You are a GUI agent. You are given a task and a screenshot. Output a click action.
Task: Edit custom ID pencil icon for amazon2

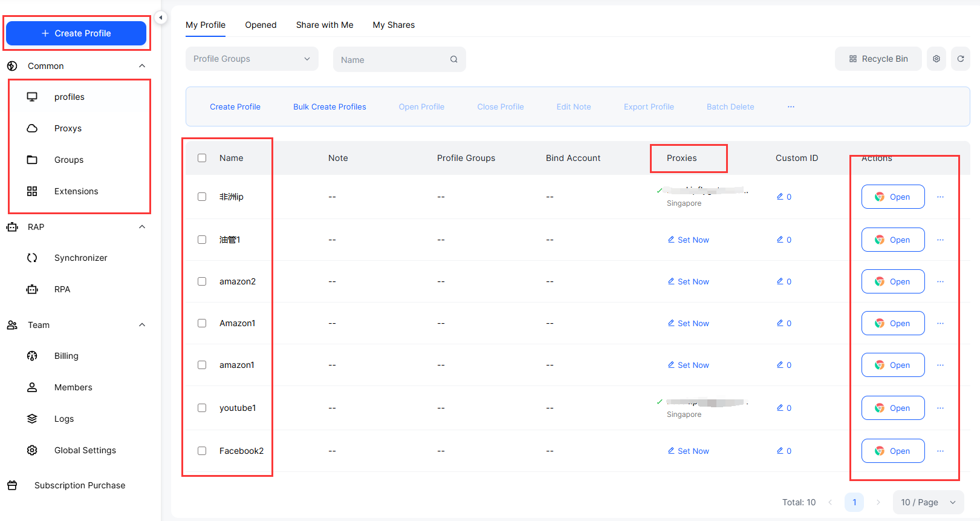tap(780, 281)
